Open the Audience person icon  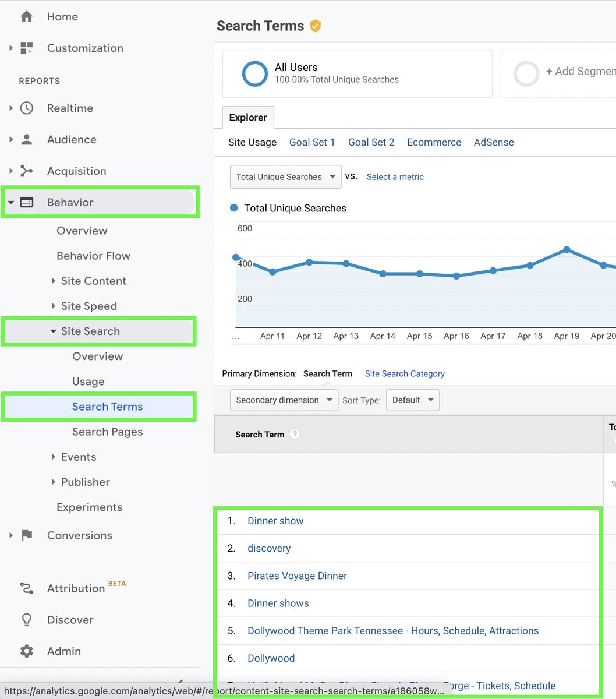point(27,139)
